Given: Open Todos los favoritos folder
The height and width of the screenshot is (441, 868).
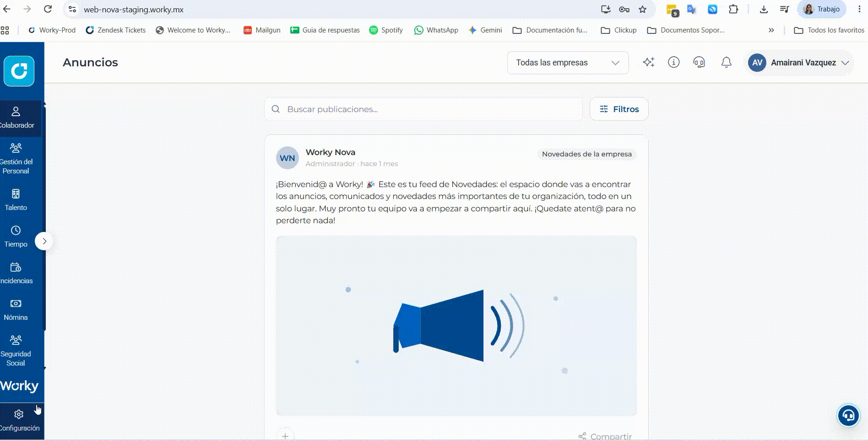Looking at the screenshot, I should [829, 30].
